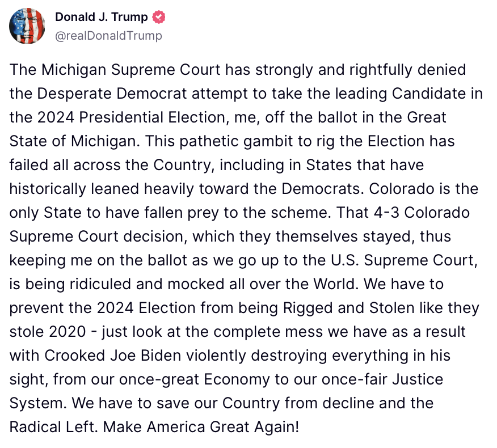
Task: Click the words "stole 2020" in the post
Action: [x=48, y=332]
